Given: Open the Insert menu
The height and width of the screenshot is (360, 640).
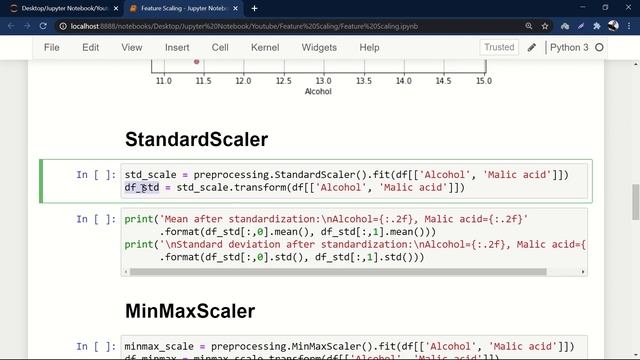Looking at the screenshot, I should click(x=177, y=47).
